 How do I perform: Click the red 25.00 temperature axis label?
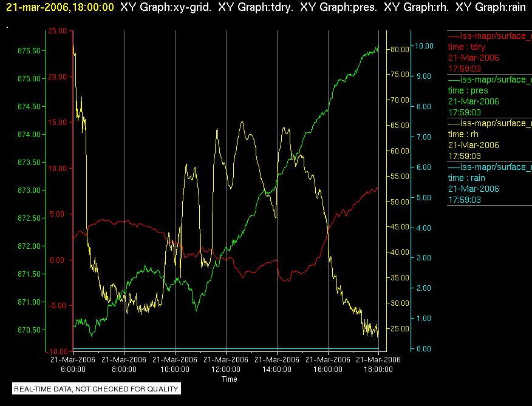[x=58, y=31]
